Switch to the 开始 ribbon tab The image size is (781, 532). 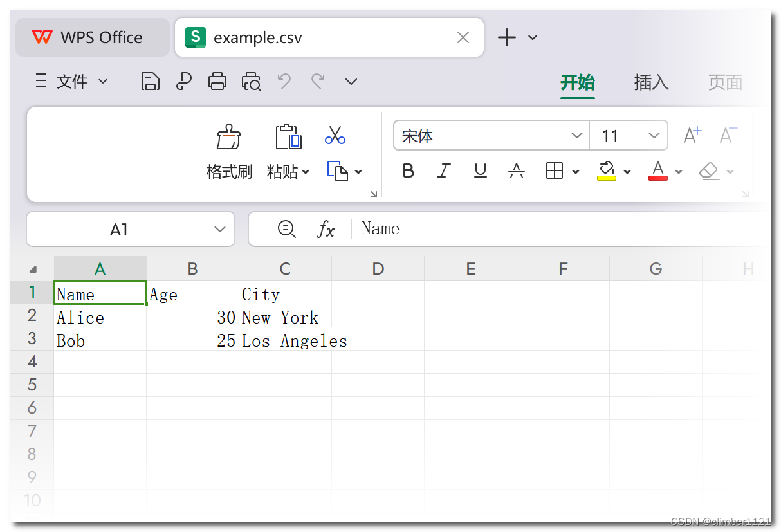click(578, 82)
